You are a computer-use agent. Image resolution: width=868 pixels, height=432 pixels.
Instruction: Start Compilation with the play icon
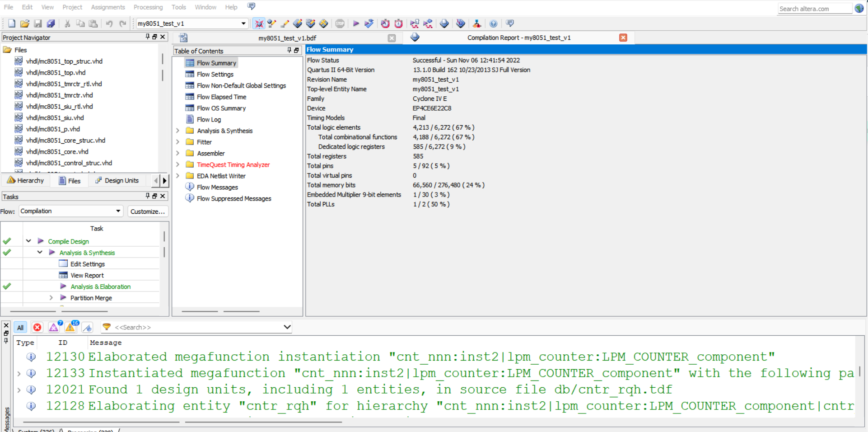[356, 23]
